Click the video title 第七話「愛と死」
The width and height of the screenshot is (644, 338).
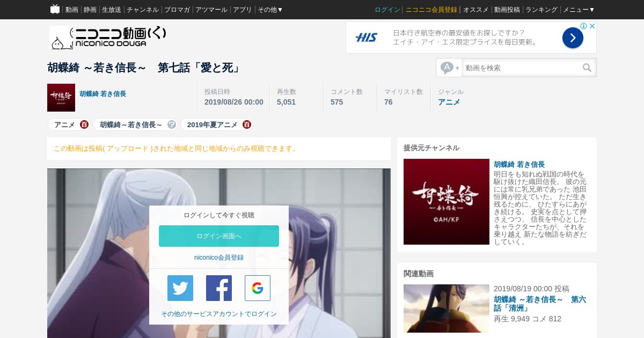point(145,68)
